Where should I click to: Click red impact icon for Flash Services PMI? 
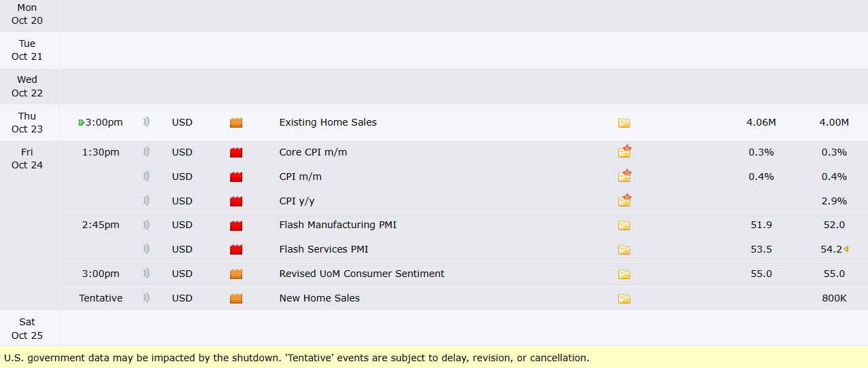click(236, 250)
